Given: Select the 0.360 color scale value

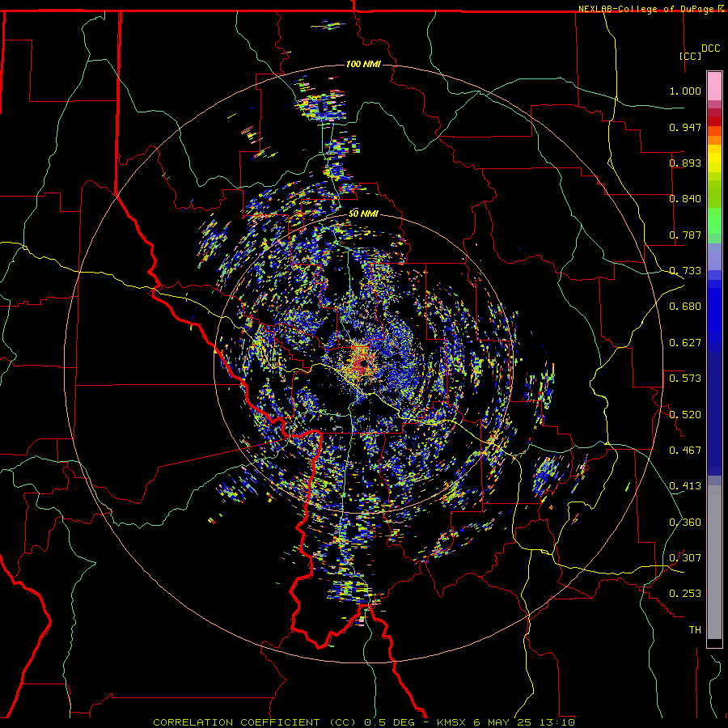Looking at the screenshot, I should point(685,523).
